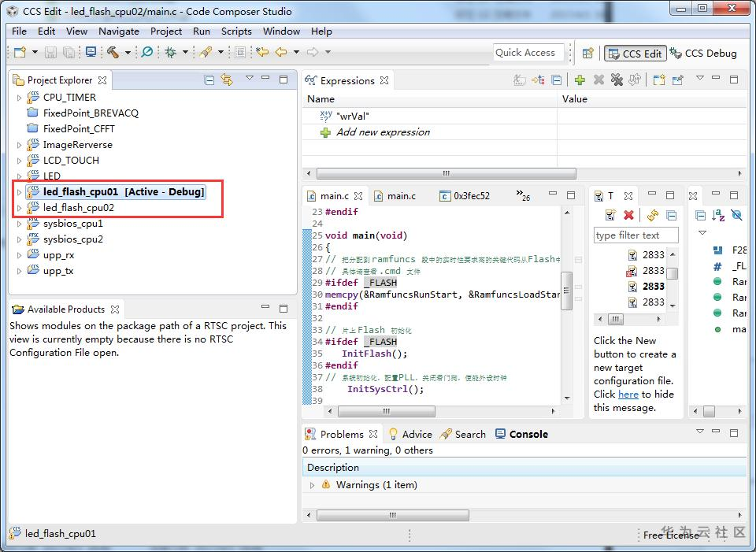Open the Debug bug dropdown arrow
This screenshot has width=756, height=552.
tap(185, 52)
